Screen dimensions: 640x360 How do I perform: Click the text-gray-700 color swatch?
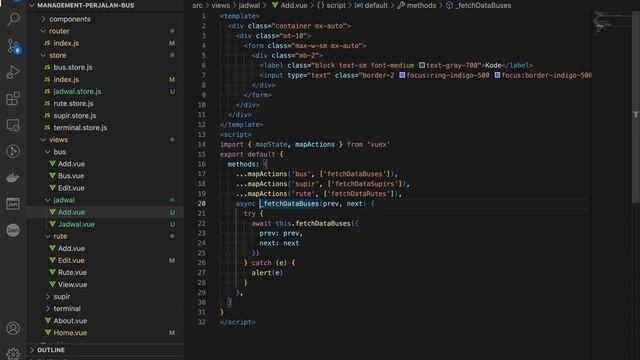pyautogui.click(x=422, y=65)
